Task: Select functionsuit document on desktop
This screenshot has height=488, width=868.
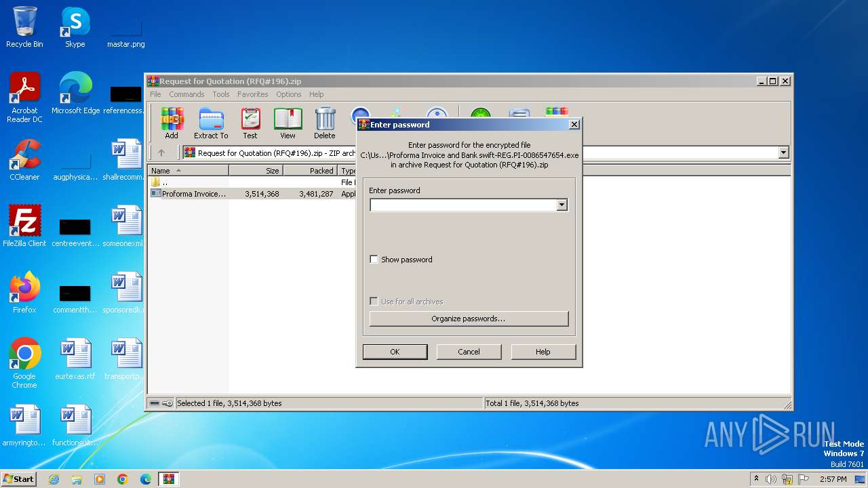Action: click(x=75, y=426)
